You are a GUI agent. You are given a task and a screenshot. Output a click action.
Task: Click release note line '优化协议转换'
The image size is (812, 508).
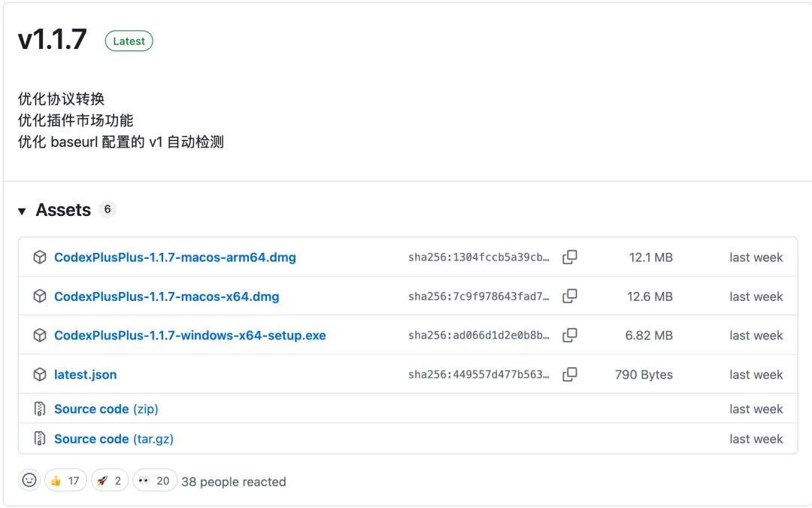(x=61, y=99)
